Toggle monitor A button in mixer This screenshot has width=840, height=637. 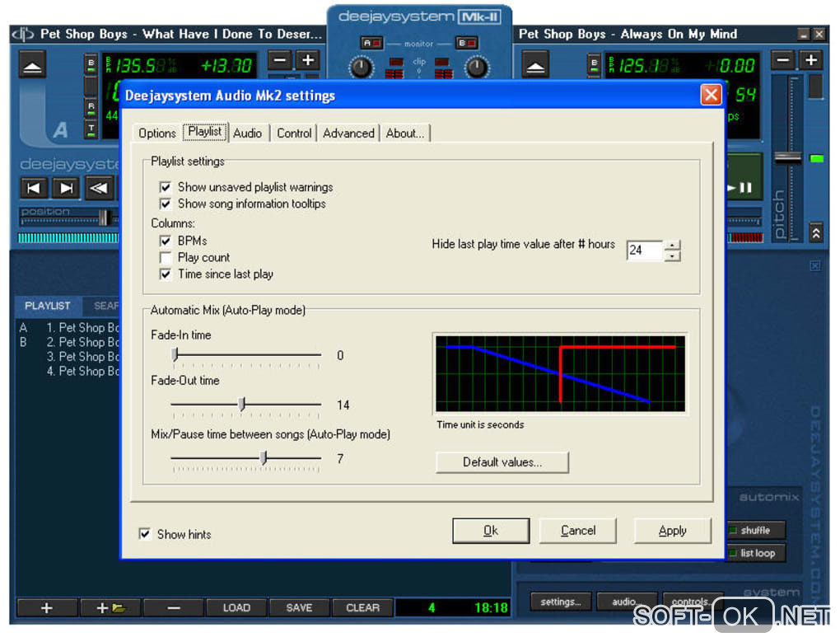tap(371, 43)
